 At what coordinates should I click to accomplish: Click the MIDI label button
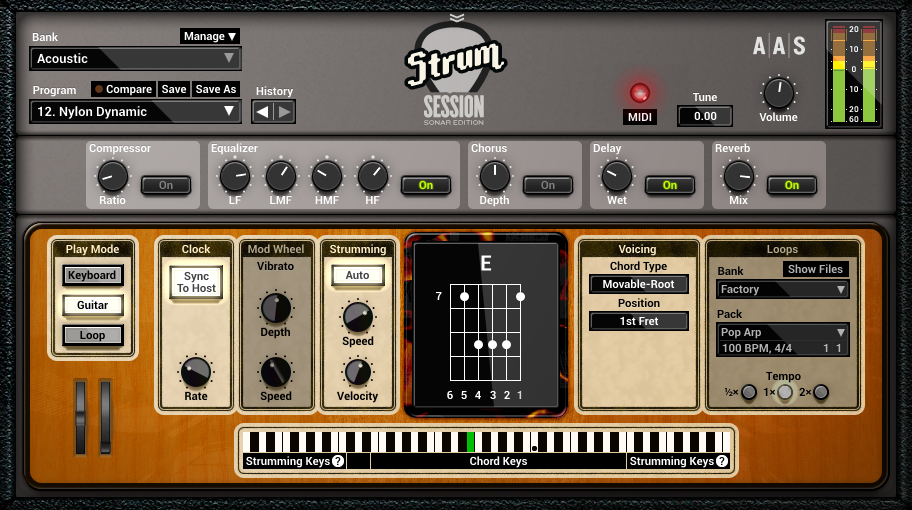(x=640, y=117)
